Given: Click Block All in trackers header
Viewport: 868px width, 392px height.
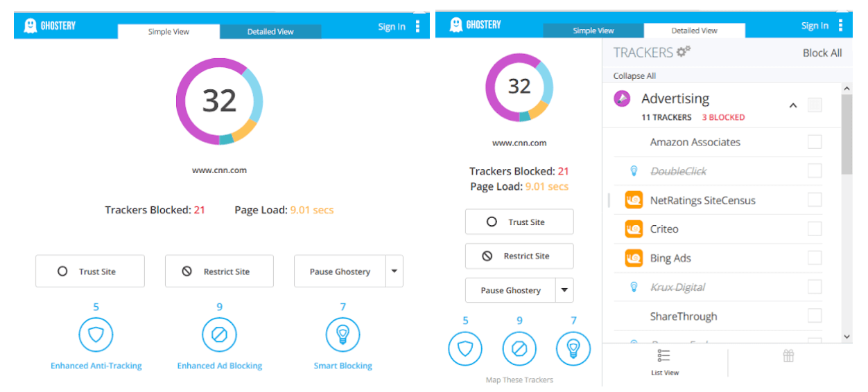Looking at the screenshot, I should point(822,53).
